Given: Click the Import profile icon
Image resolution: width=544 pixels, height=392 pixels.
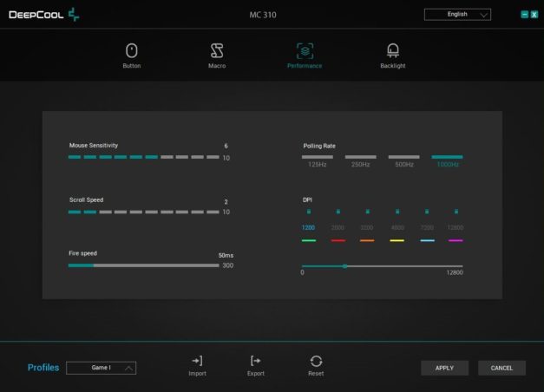Looking at the screenshot, I should 197,361.
